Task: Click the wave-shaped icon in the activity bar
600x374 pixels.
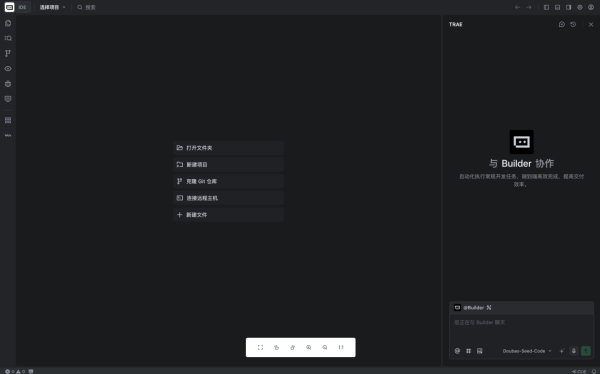Action: [8, 135]
